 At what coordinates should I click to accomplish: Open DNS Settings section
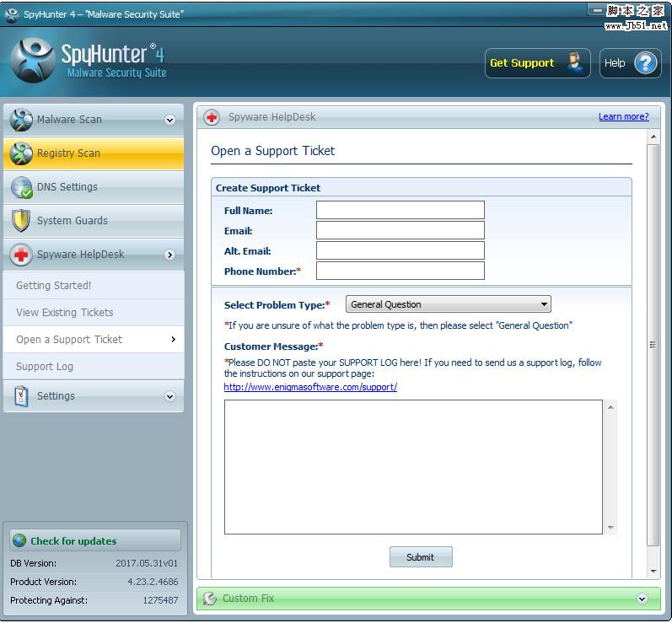(94, 187)
